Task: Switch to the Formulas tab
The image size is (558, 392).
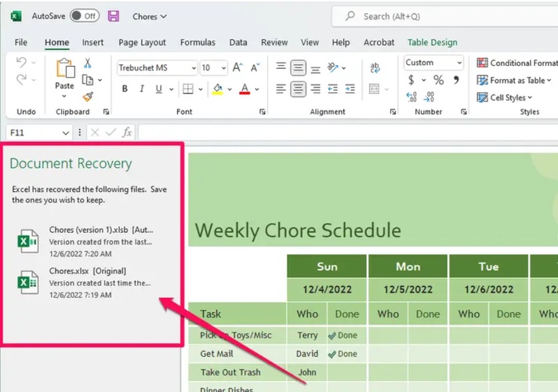Action: [197, 42]
